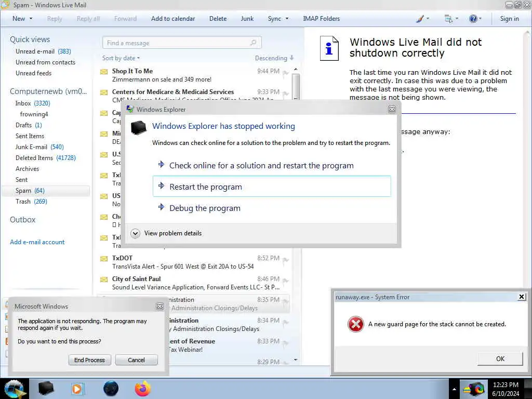Viewport: 532px width, 399px height.
Task: Click the colorful system tray icon
Action: click(x=474, y=389)
